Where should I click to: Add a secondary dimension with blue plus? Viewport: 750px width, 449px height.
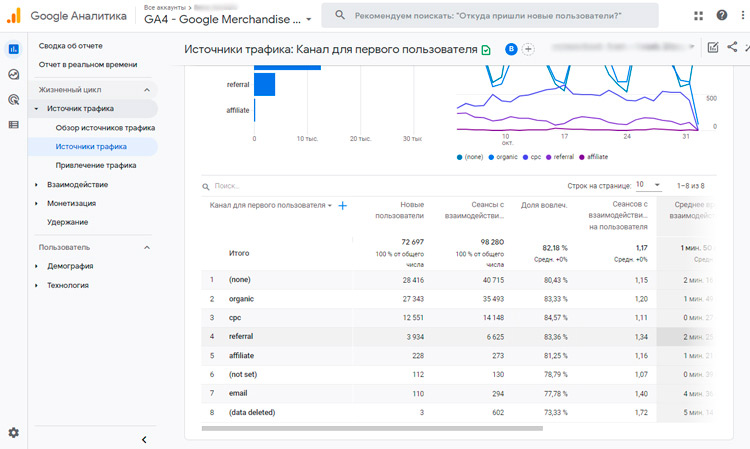(343, 205)
